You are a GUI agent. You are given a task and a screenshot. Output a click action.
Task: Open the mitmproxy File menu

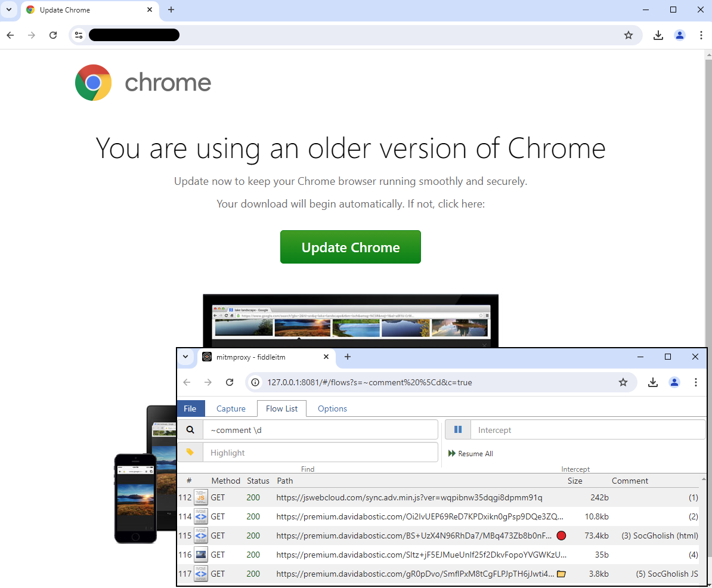point(190,408)
